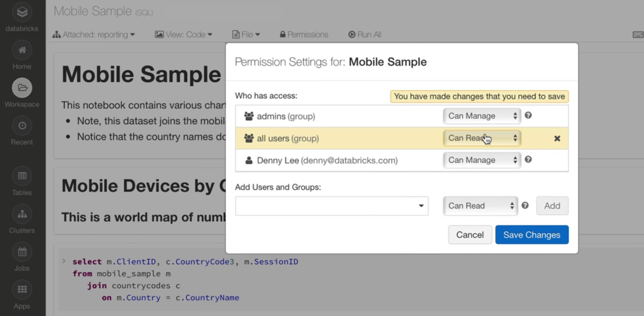
Task: Click help icon next to Denny Lee's permission
Action: coord(528,160)
